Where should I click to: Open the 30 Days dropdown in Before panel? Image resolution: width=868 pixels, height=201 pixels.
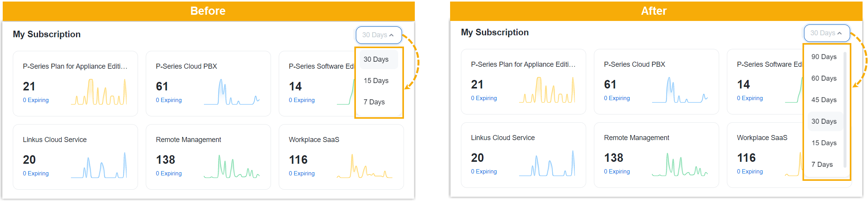click(378, 35)
